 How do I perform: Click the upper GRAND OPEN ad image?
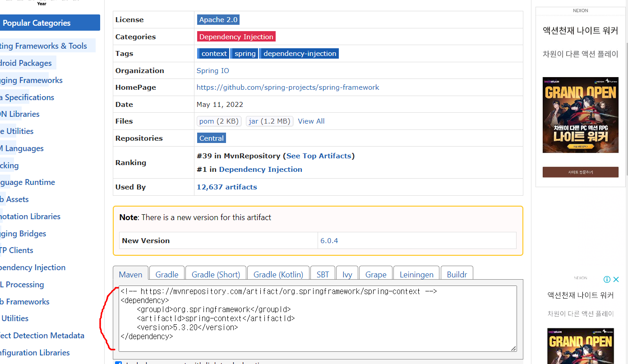tap(580, 115)
